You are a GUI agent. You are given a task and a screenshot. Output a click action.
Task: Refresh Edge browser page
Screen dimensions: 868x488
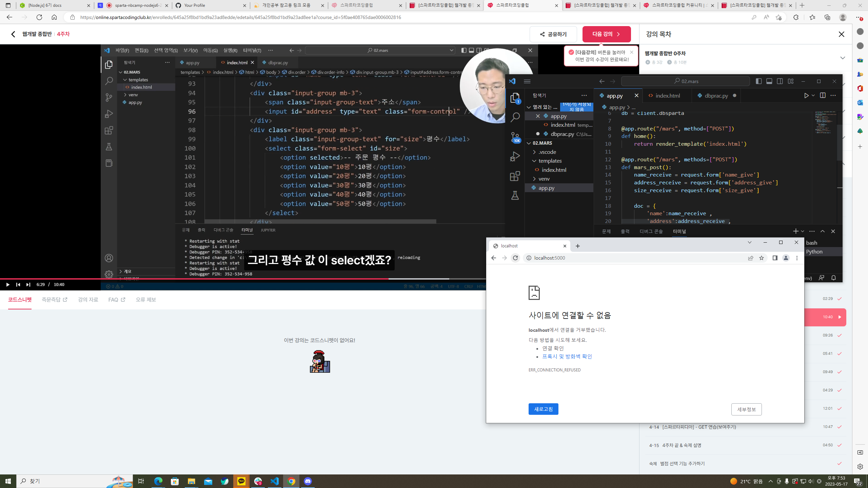pyautogui.click(x=39, y=17)
